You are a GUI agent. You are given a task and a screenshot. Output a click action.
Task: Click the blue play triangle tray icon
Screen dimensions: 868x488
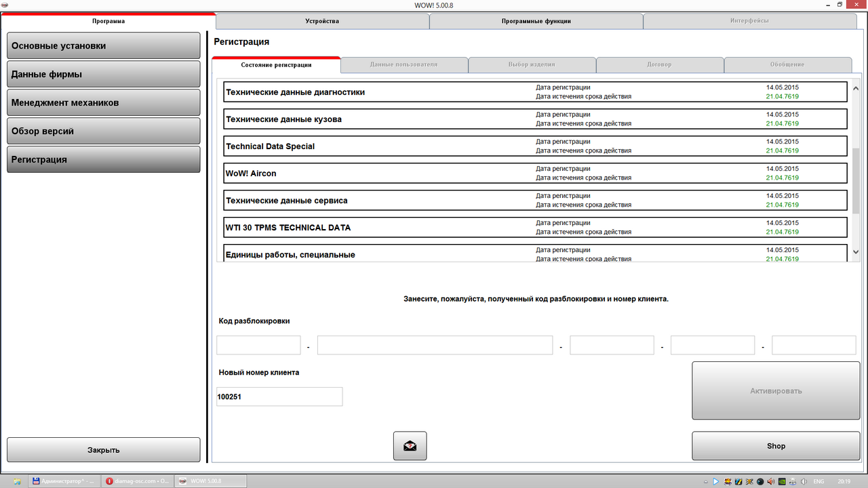716,481
